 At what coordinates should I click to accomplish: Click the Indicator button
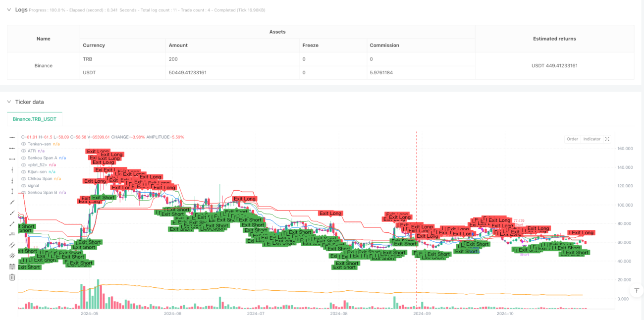click(591, 139)
